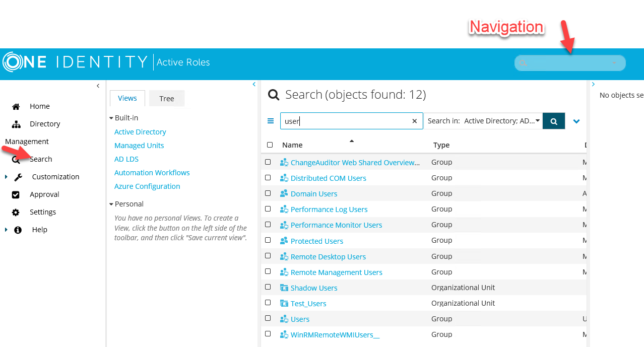The image size is (644, 347).
Task: Click group icon beside Remote Desktop Users
Action: (284, 257)
